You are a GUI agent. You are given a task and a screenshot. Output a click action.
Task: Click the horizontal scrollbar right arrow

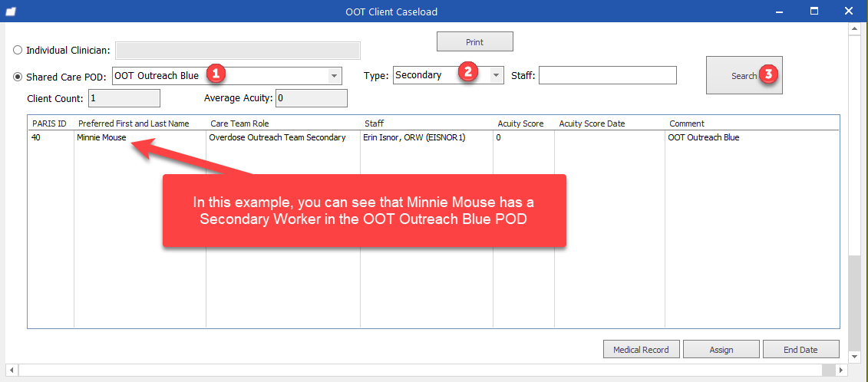pos(840,370)
